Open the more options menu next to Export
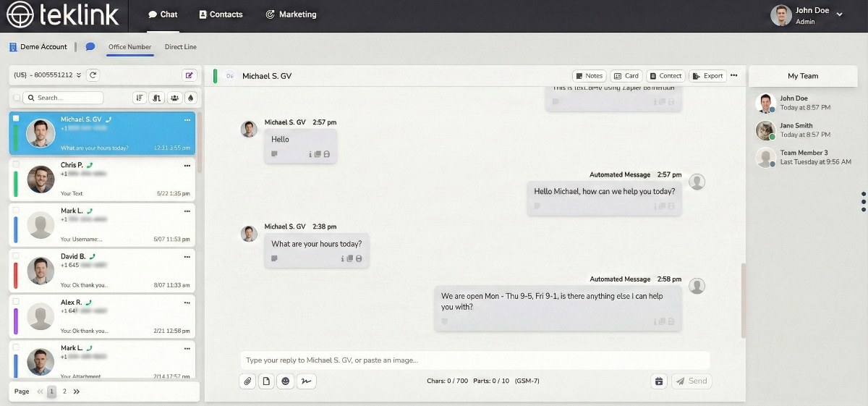 pos(733,75)
